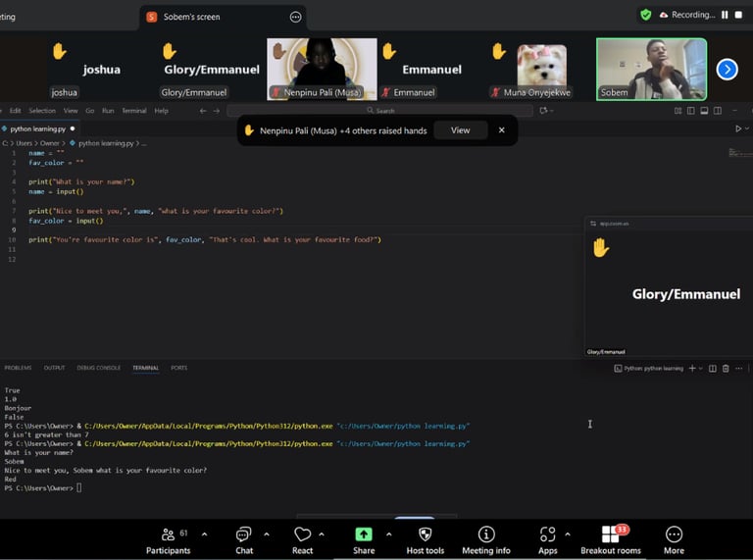The width and height of the screenshot is (753, 560).
Task: Open the Participants panel
Action: click(x=168, y=540)
